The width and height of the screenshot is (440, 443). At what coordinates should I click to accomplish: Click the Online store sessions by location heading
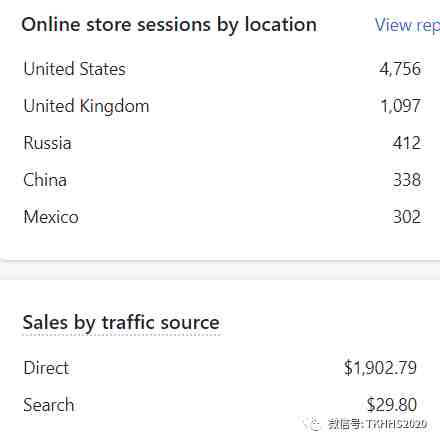[169, 25]
